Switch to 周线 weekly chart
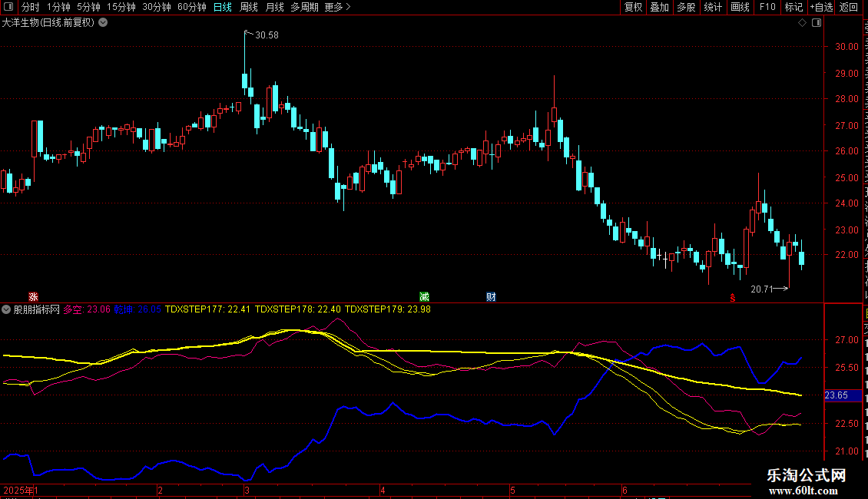This screenshot has height=499, width=868. [x=249, y=7]
